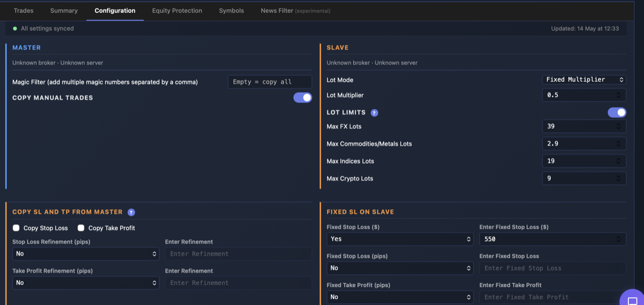This screenshot has height=305, width=644.
Task: Click the Enter Fixed Stop Loss pips field
Action: (553, 268)
